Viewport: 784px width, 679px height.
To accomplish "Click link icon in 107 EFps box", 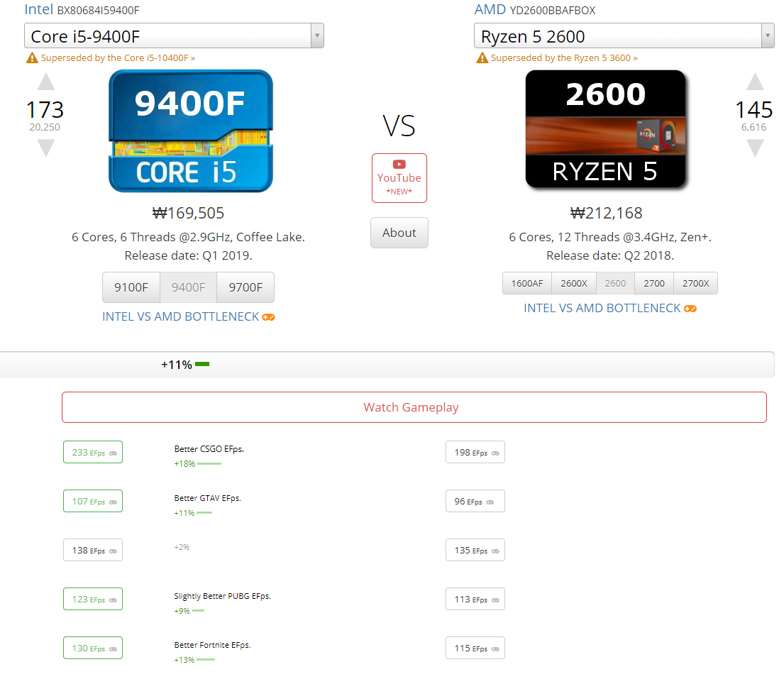I will click(x=113, y=502).
